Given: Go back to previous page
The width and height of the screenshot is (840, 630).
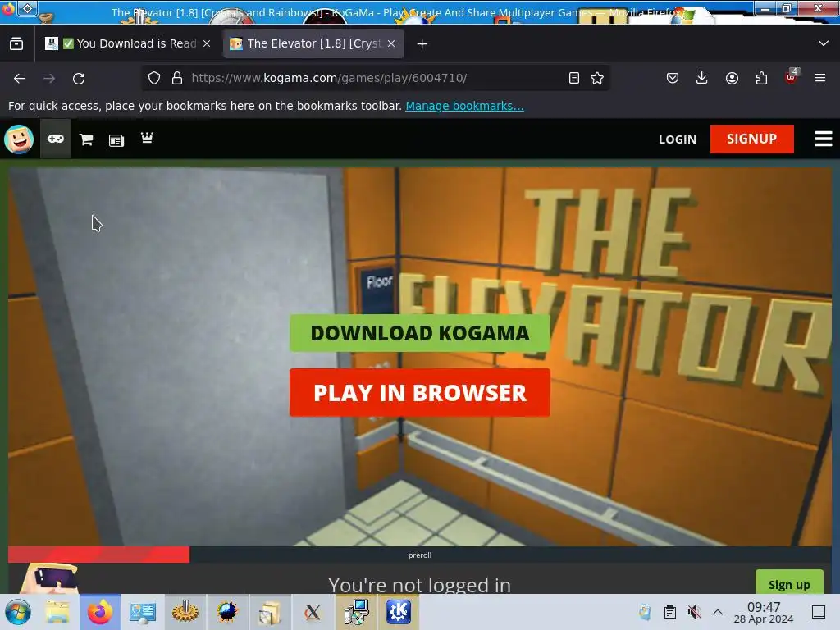Looking at the screenshot, I should point(20,78).
